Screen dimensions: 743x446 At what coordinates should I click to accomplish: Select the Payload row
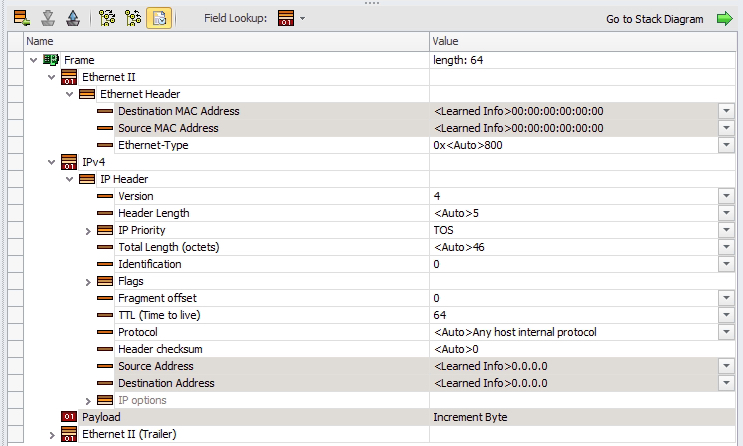coord(100,417)
